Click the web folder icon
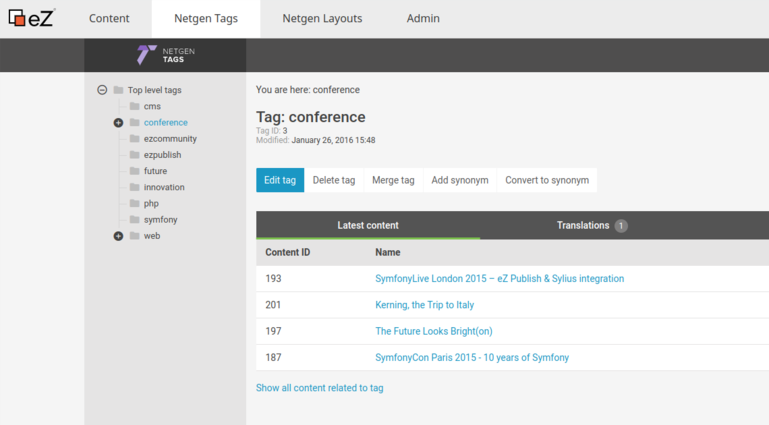 134,235
